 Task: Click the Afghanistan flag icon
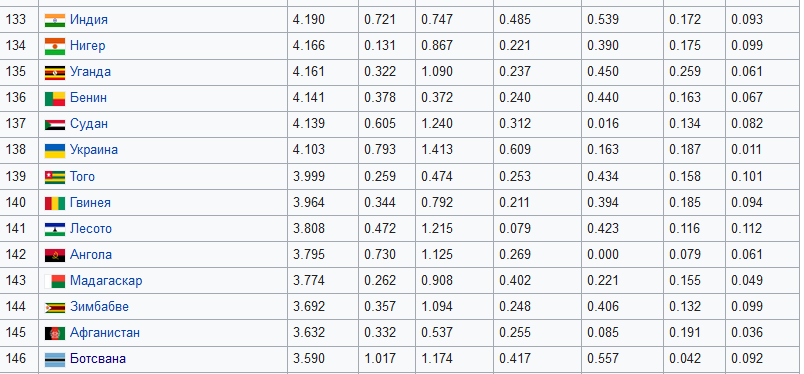55,333
